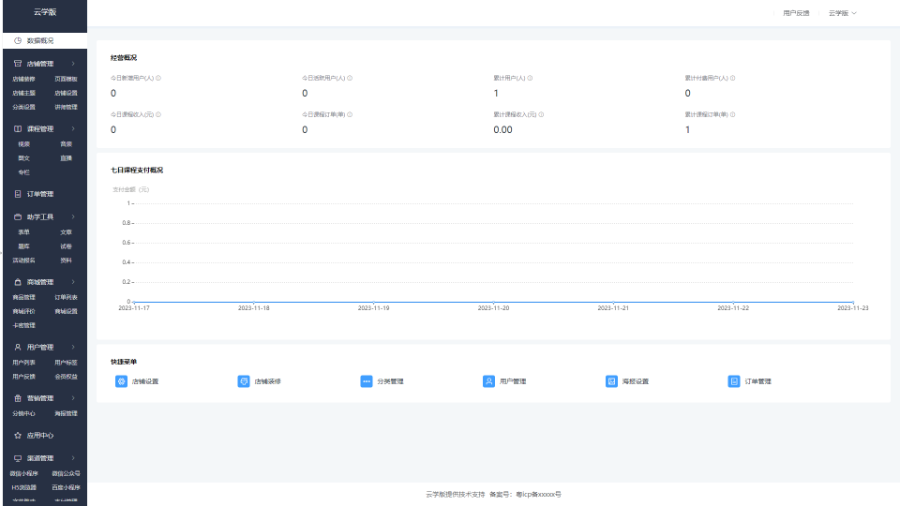The image size is (900, 506).
Task: Open 讲师管理 in the sidebar
Action: tap(66, 107)
